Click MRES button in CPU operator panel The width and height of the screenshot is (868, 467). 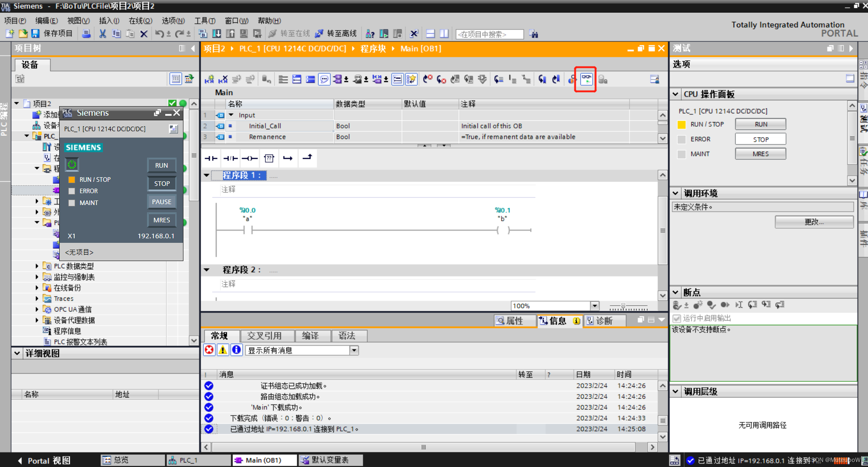coord(761,154)
